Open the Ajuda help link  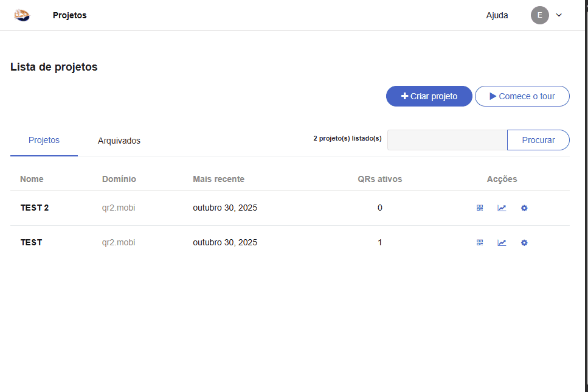pyautogui.click(x=497, y=15)
